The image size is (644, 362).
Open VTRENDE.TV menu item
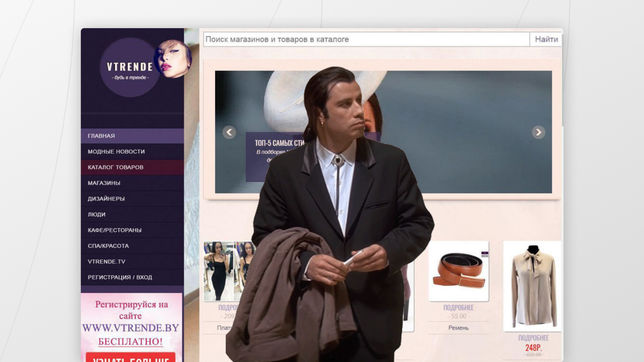tap(132, 262)
